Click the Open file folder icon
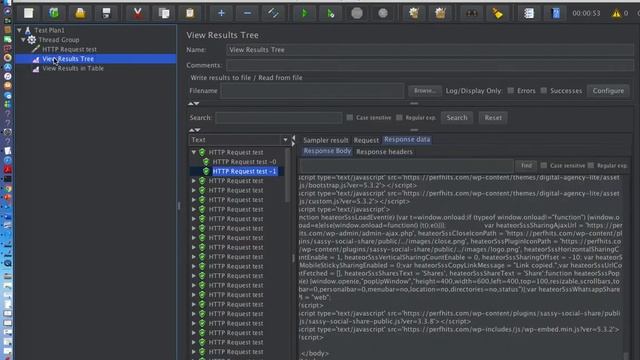This screenshot has height=360, width=640. click(x=80, y=13)
